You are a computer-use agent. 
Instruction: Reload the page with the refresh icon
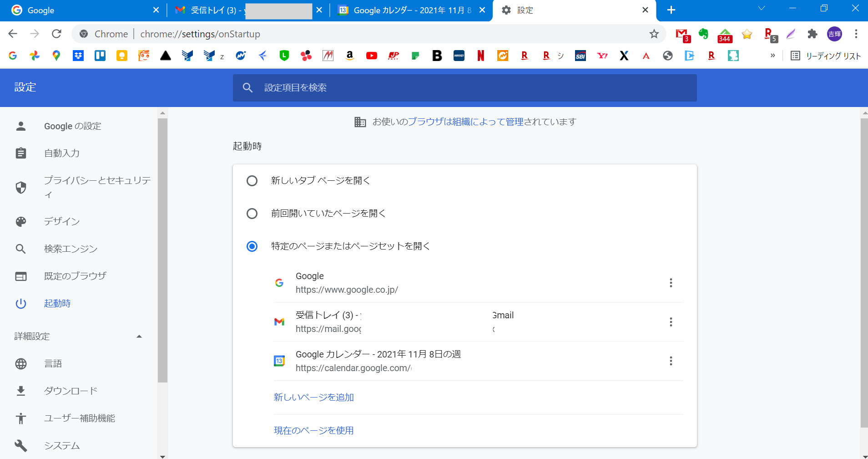(56, 34)
